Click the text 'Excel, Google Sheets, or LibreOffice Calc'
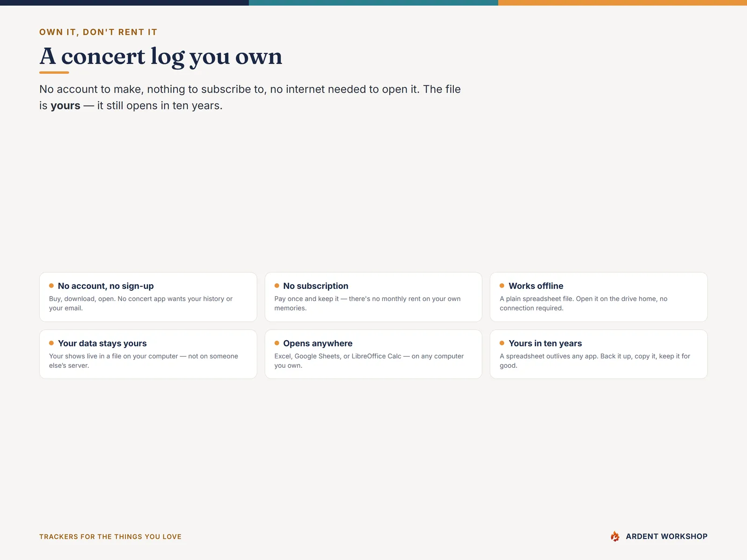The height and width of the screenshot is (560, 747). tap(338, 356)
